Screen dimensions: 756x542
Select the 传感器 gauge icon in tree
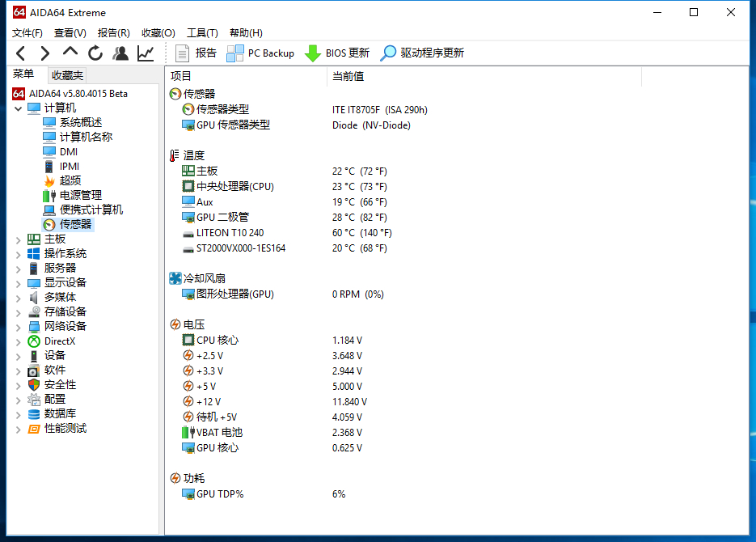click(x=49, y=225)
